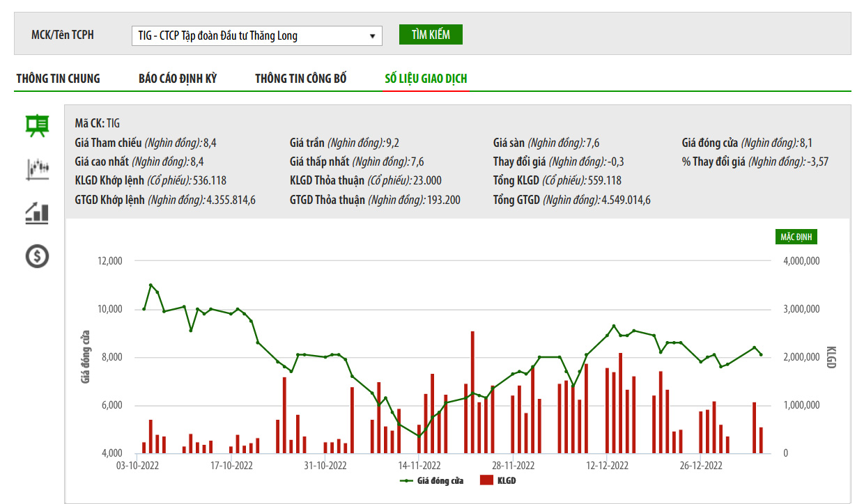Click the first point of the green price line
864x504 pixels.
pyautogui.click(x=144, y=308)
